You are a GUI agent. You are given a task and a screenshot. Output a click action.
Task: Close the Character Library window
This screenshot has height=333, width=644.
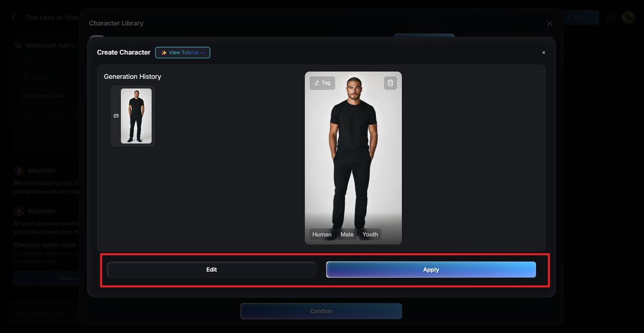click(549, 23)
